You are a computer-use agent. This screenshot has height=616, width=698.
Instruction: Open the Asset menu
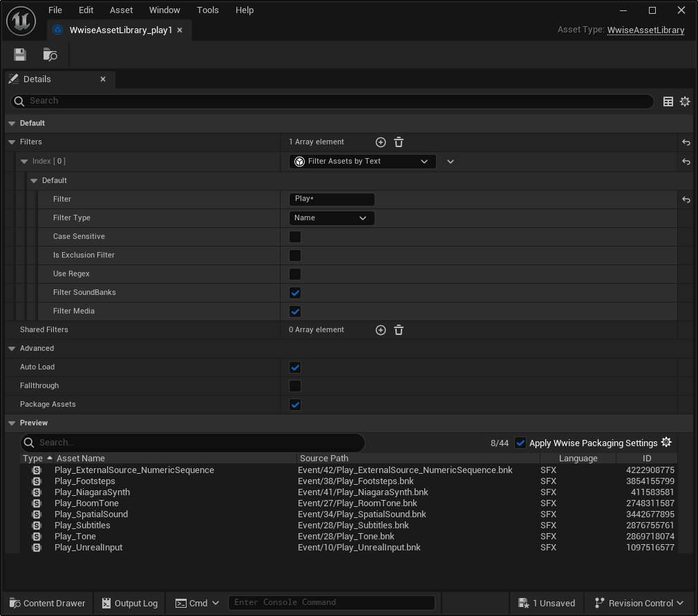coord(121,10)
